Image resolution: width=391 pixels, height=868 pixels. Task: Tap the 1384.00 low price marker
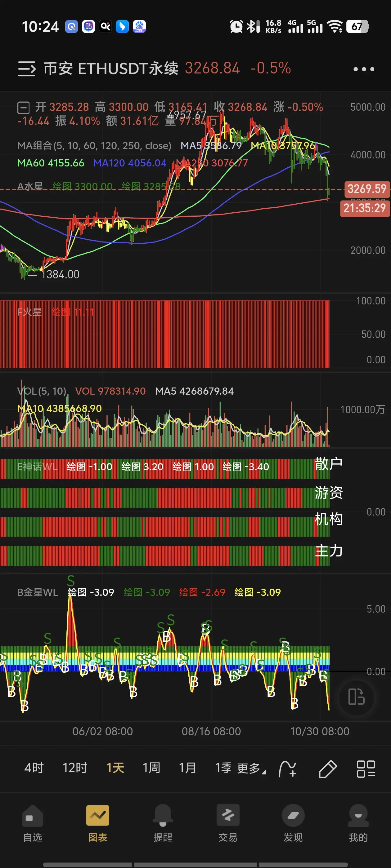pyautogui.click(x=60, y=275)
